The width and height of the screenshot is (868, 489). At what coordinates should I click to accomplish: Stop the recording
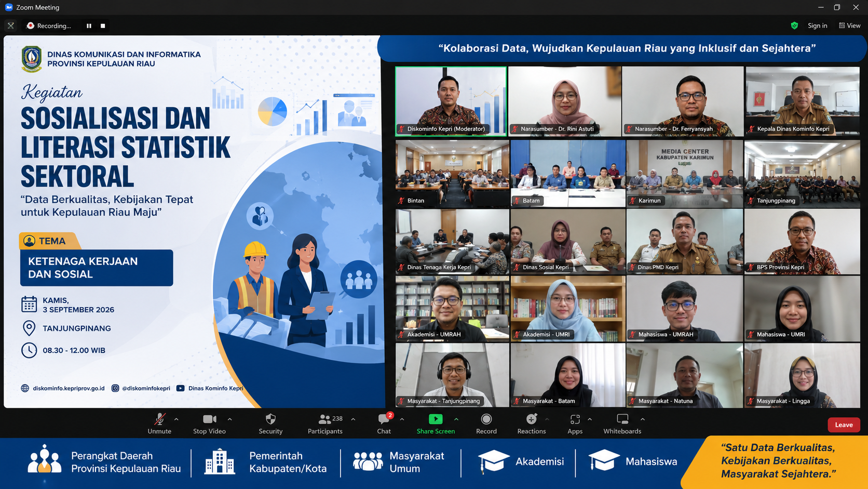pos(103,25)
